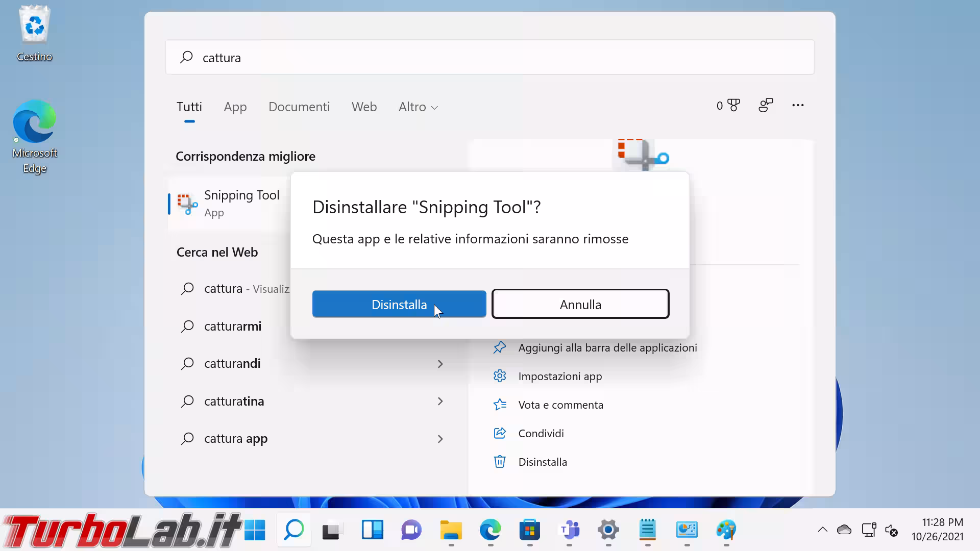Click the rewards trophy icon

pos(733,106)
